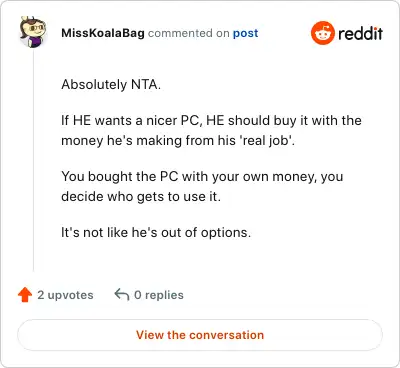The width and height of the screenshot is (400, 368).
Task: Click the "money he's making" line
Action: click(178, 141)
